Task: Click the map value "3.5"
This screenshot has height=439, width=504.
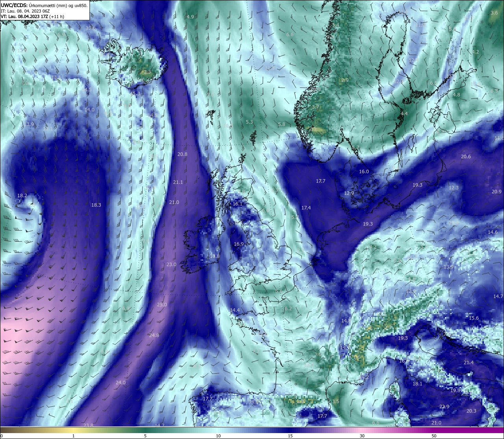Action: 335,402
